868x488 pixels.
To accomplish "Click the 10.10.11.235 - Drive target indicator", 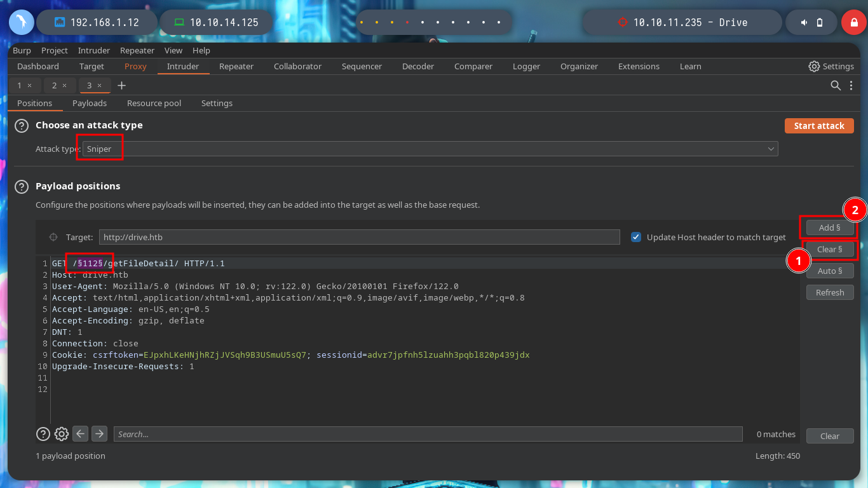I will coord(683,22).
